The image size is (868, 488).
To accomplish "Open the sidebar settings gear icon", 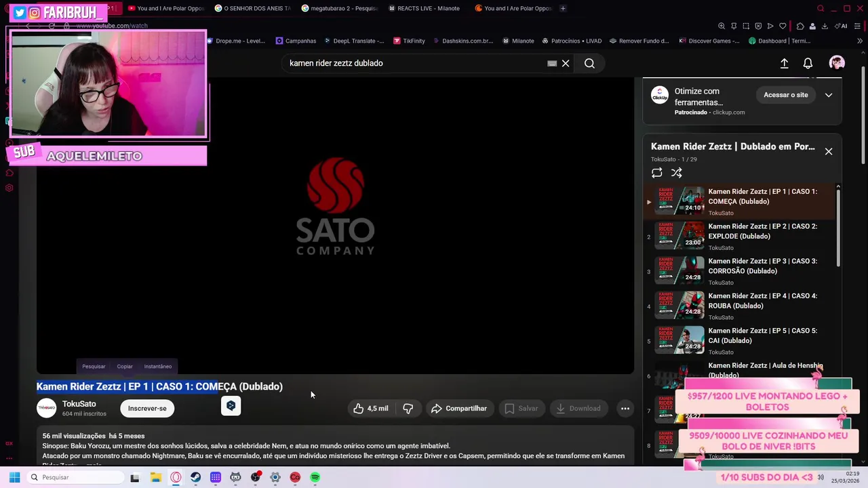I will click(x=9, y=188).
